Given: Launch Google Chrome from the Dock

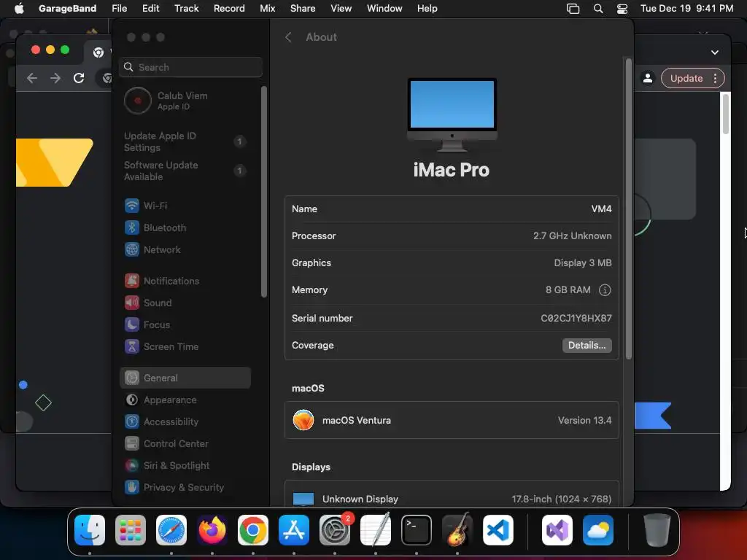Looking at the screenshot, I should 253,530.
